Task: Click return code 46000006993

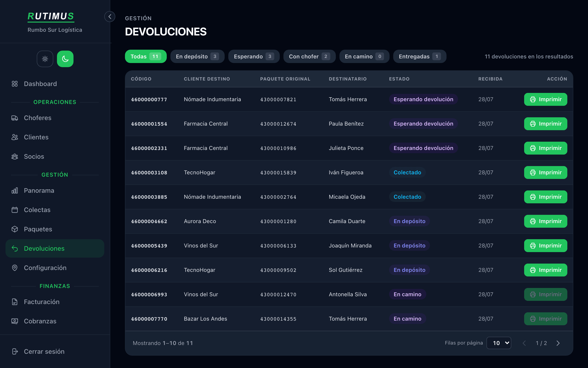Action: pos(149,294)
